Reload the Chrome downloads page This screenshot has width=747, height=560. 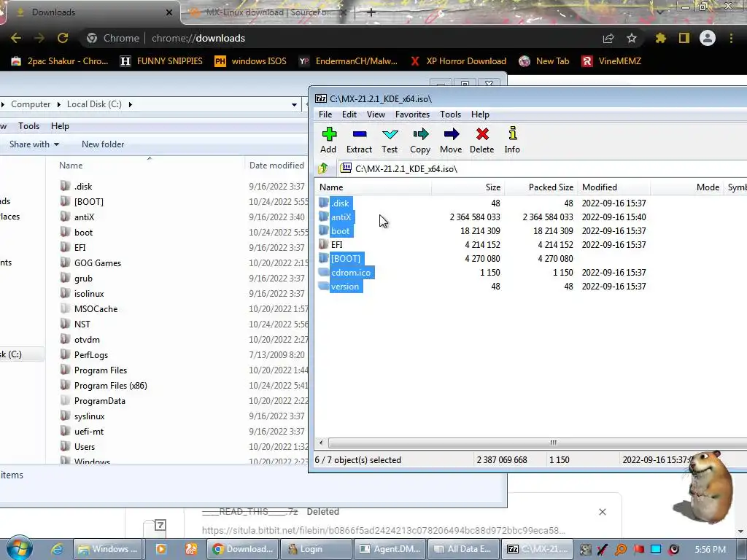pyautogui.click(x=63, y=38)
